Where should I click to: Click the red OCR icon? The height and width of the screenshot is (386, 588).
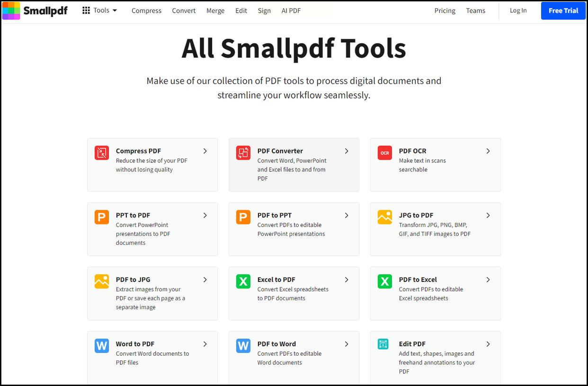tap(385, 153)
